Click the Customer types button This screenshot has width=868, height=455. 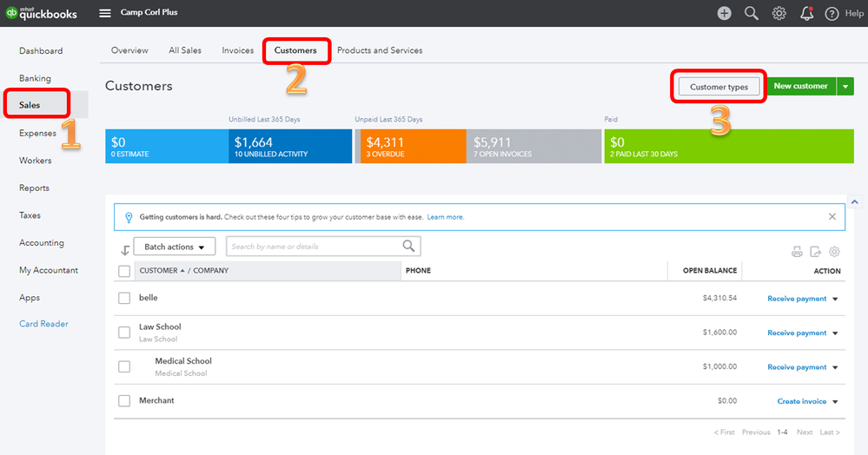click(x=719, y=87)
